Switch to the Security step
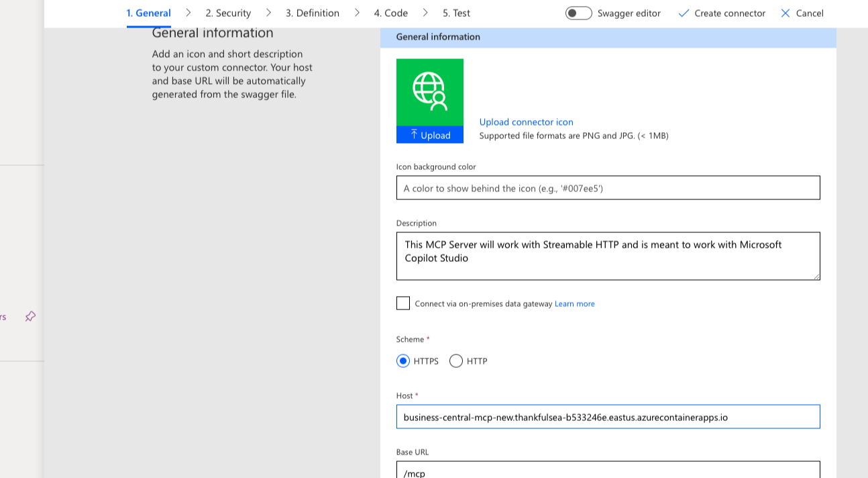Viewport: 868px width, 478px height. 228,12
